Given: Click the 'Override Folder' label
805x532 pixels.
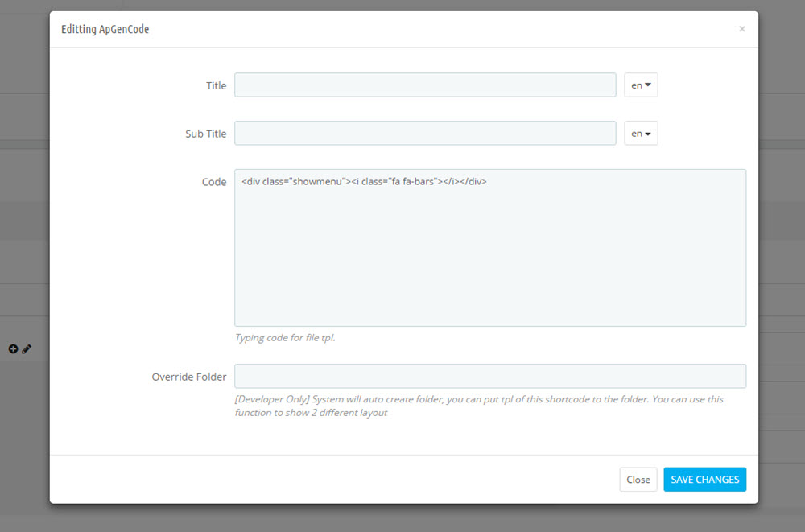Looking at the screenshot, I should tap(189, 377).
